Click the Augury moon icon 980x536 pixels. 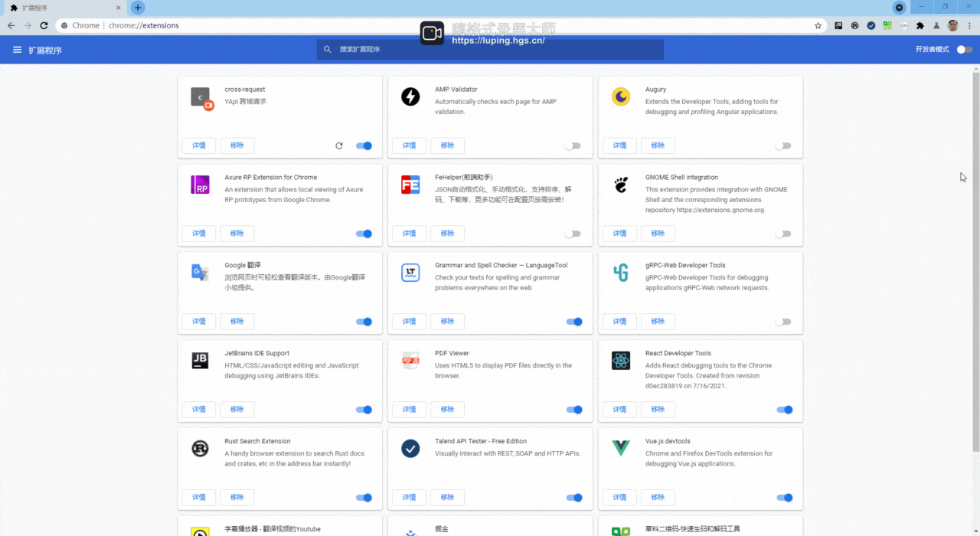point(621,96)
